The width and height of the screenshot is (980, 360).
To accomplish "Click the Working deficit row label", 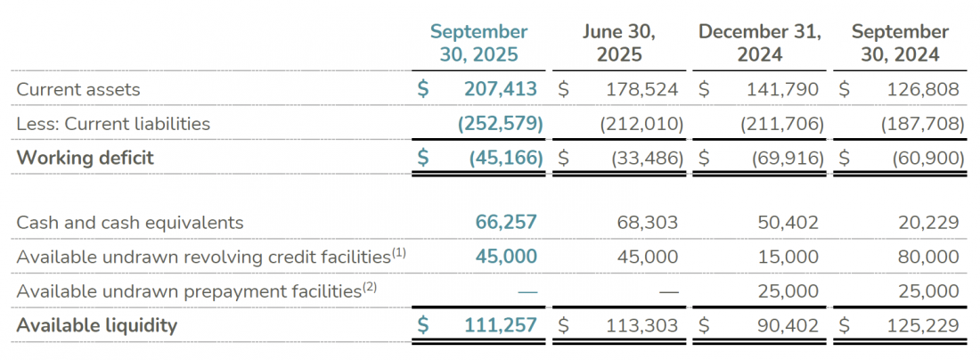I will 86,158.
